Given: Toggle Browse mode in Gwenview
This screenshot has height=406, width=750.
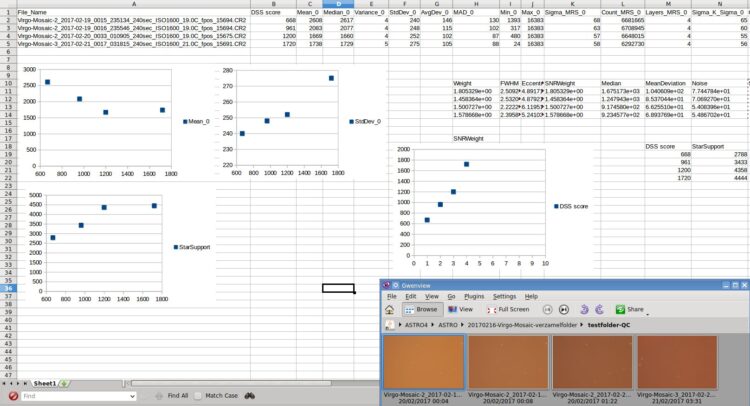Looking at the screenshot, I should (x=422, y=309).
